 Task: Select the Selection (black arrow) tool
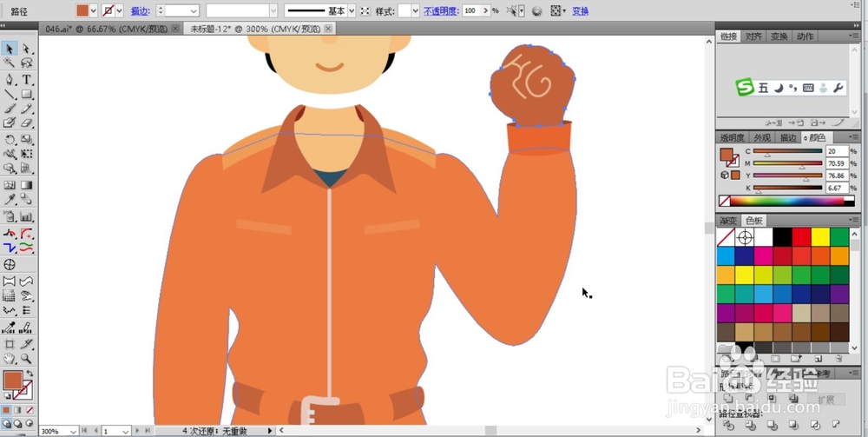pyautogui.click(x=10, y=49)
